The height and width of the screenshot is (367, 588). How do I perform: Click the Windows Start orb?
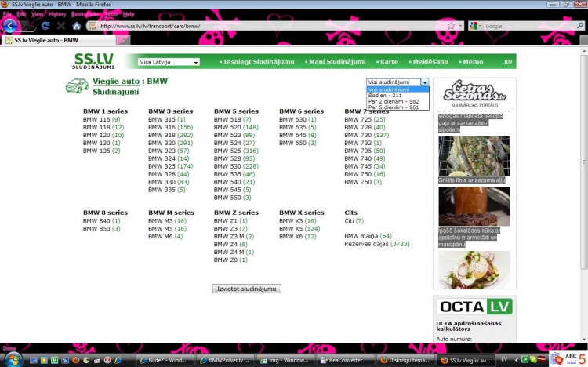pyautogui.click(x=12, y=359)
